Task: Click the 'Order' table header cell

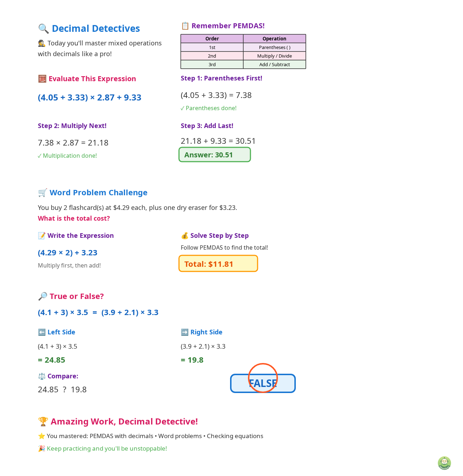Action: (212, 39)
